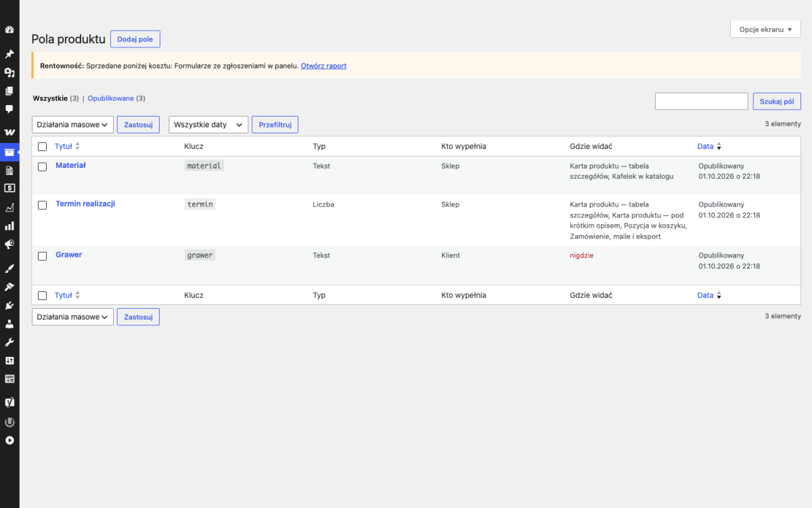Tick the checkbox for Grawer row
Image resolution: width=812 pixels, height=508 pixels.
[42, 256]
